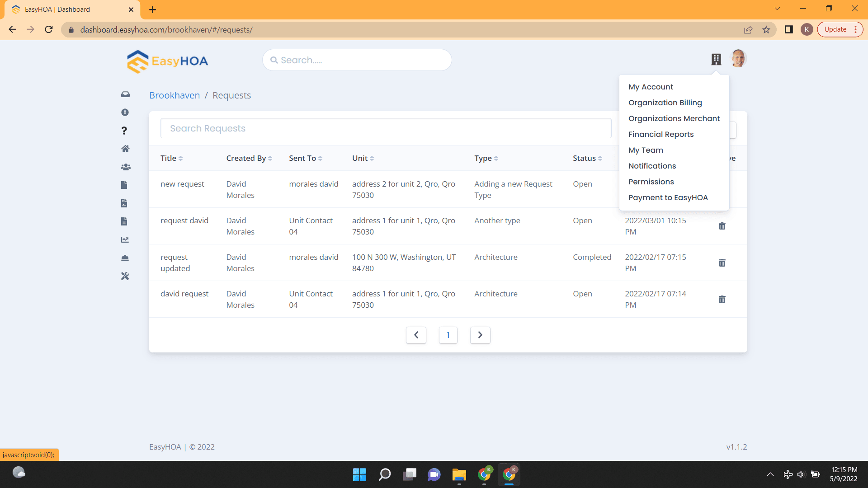Screen dimensions: 868x488
Task: Select the house sidebar icon
Action: [125, 149]
